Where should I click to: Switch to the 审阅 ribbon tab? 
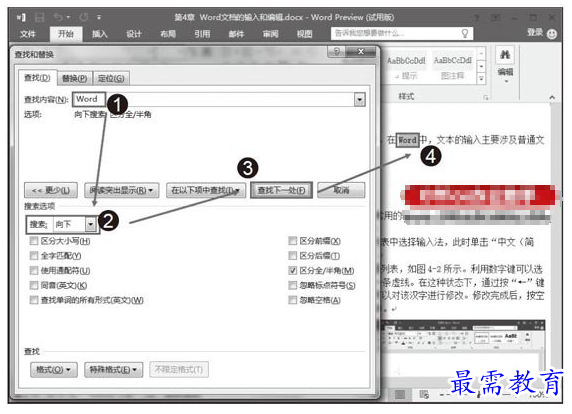coord(270,34)
